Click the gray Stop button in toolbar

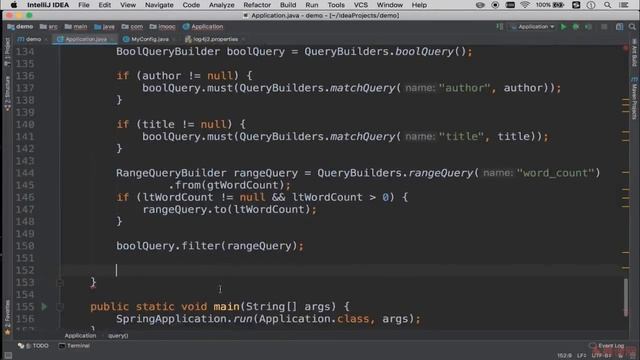[604, 27]
